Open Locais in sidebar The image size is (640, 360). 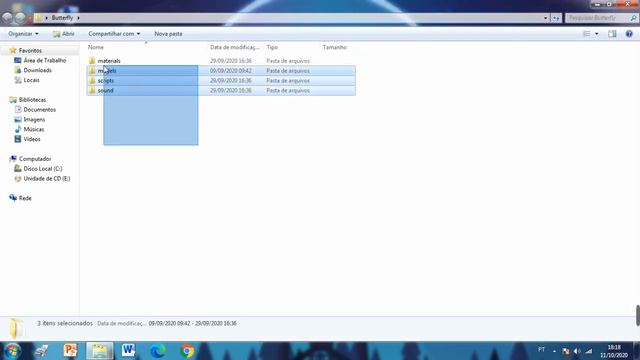coord(31,80)
